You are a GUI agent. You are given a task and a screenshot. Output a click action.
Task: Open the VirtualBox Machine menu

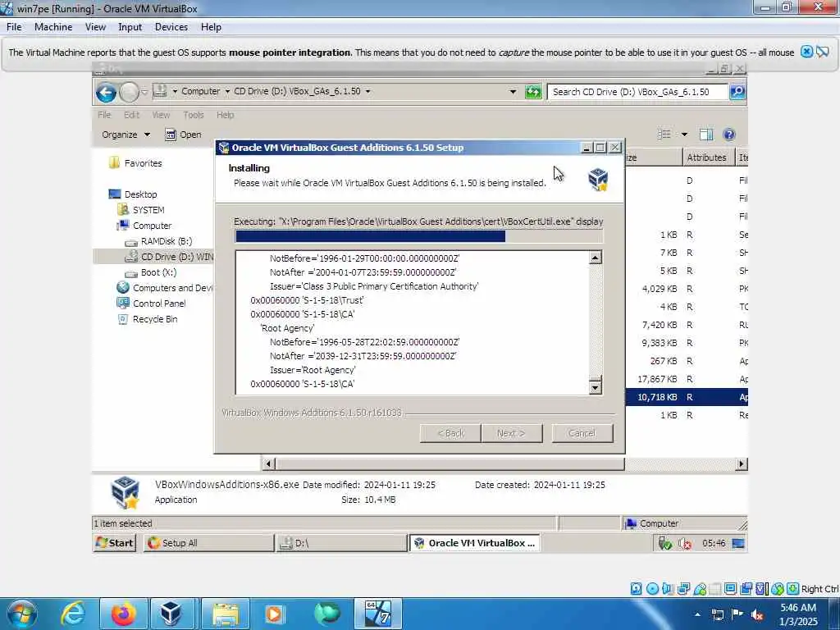point(53,27)
